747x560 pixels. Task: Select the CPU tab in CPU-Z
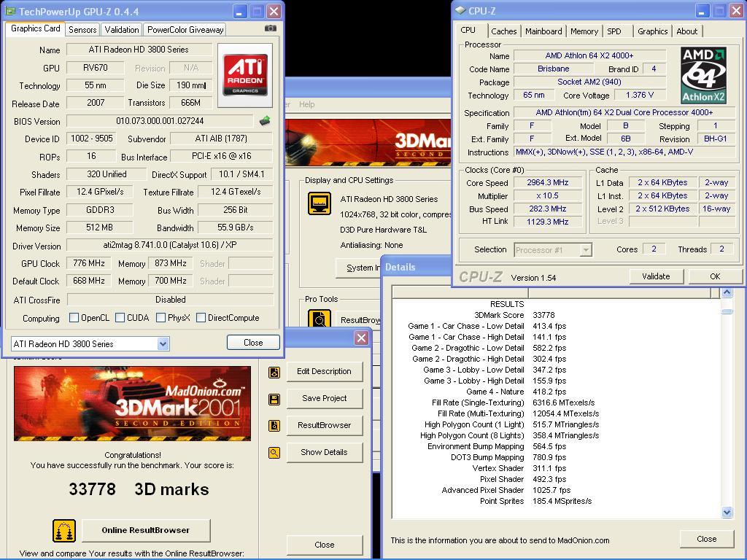click(x=468, y=30)
